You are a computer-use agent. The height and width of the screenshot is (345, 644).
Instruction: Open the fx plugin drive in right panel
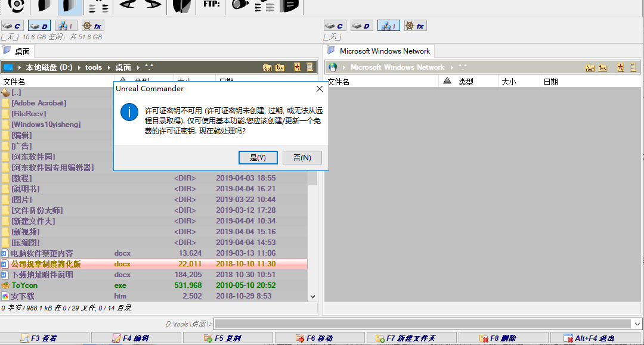click(415, 26)
